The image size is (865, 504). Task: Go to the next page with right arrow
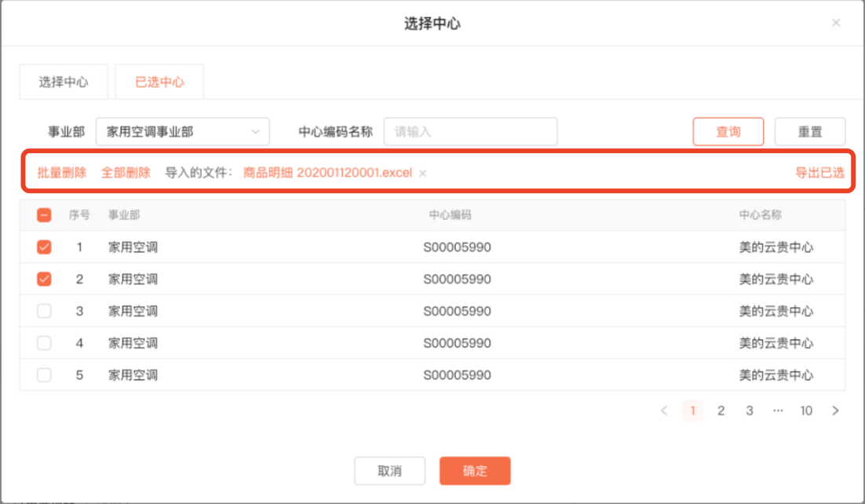[835, 410]
